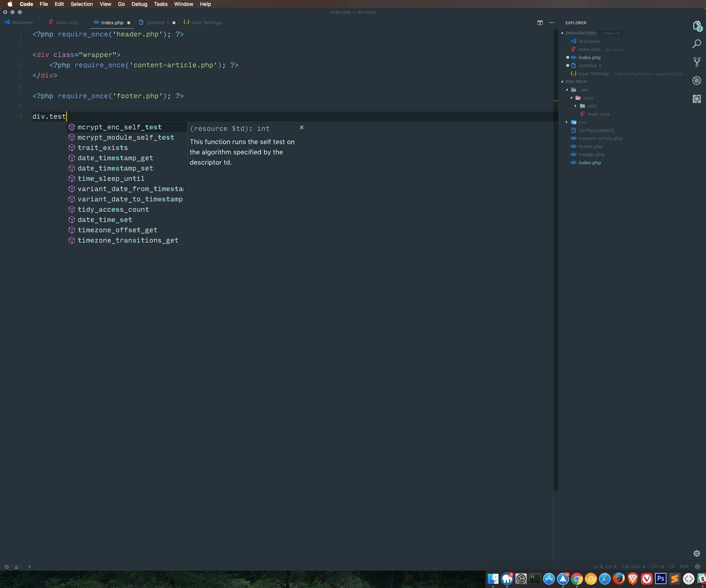This screenshot has width=706, height=588.
Task: Click the editor vertical scrollbar
Action: 556,260
